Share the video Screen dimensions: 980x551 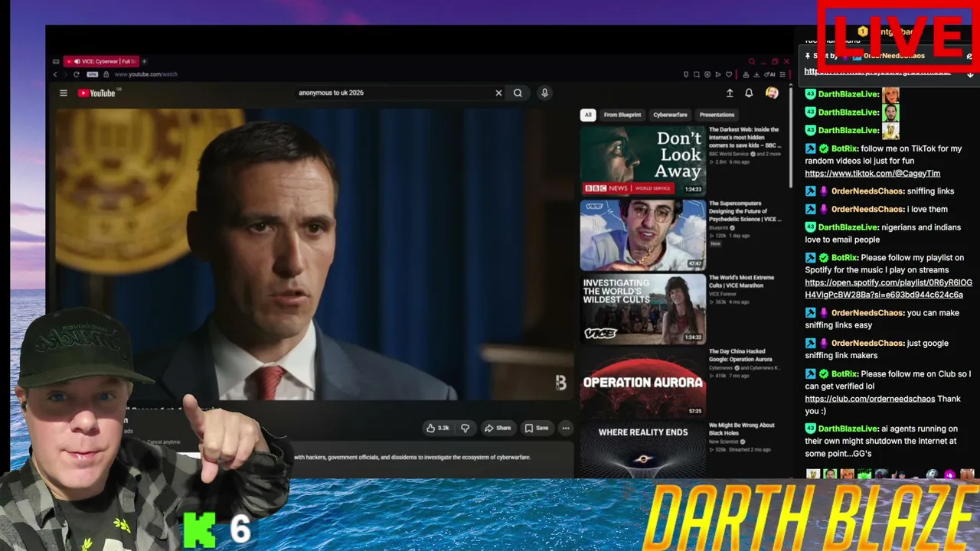coord(498,428)
